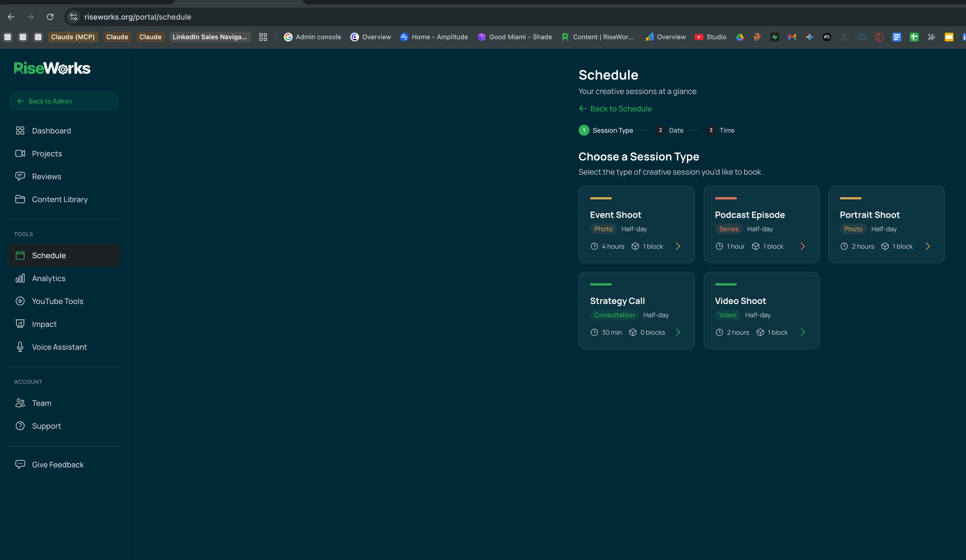Open Team settings via its people icon
Image resolution: width=966 pixels, height=560 pixels.
(x=20, y=403)
